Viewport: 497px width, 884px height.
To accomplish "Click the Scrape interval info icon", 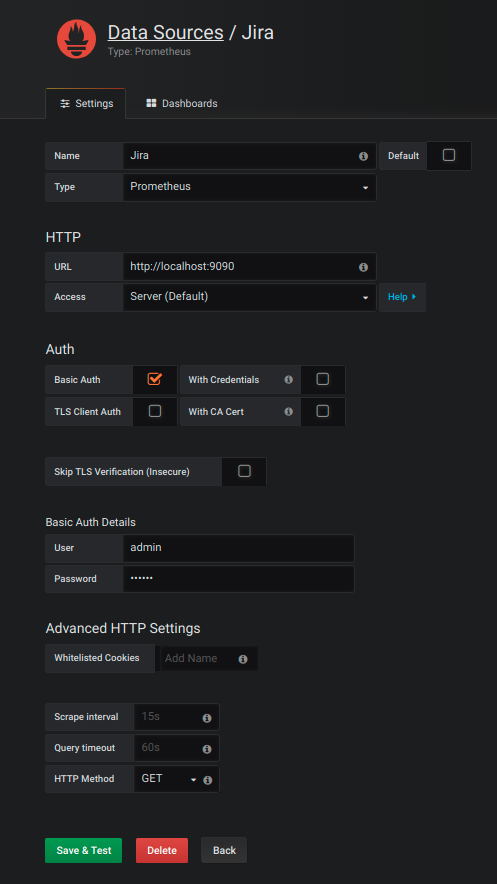I will click(207, 718).
